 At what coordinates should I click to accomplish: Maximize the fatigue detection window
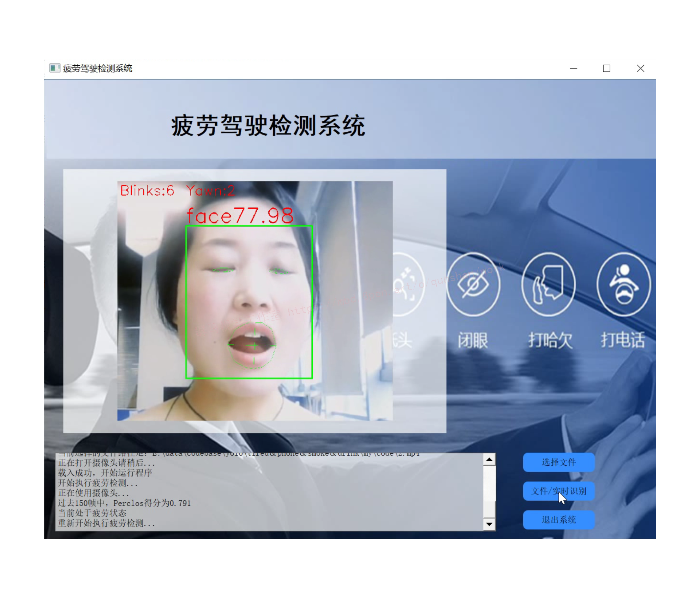coord(606,68)
